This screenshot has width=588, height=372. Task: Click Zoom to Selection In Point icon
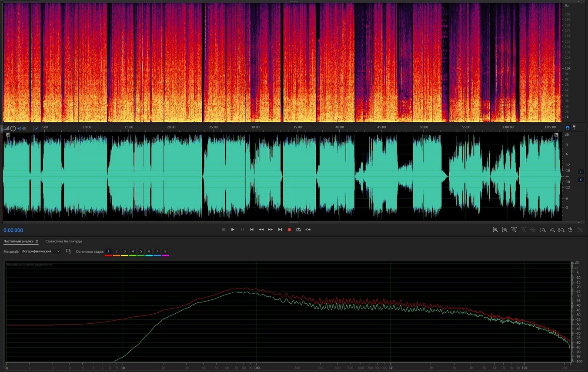coord(543,230)
